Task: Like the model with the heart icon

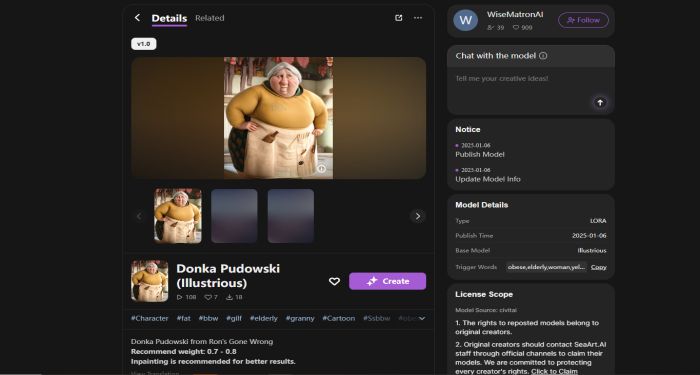Action: [x=334, y=281]
